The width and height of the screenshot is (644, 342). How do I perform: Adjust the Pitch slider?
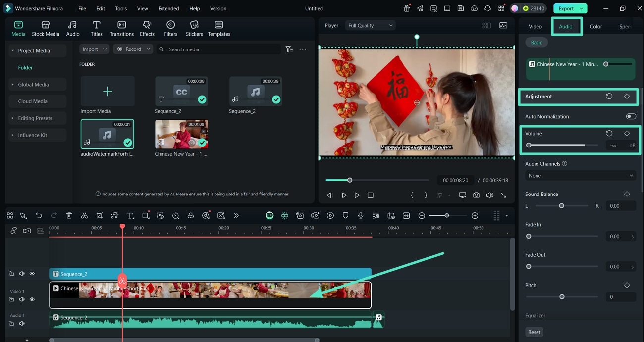tap(562, 297)
